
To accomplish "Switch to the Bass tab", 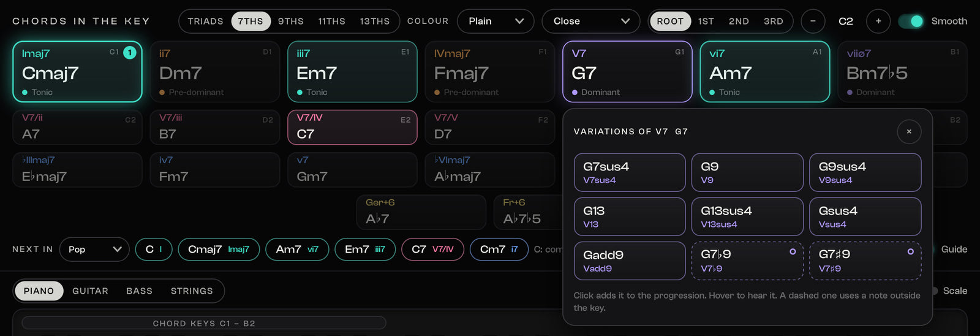I will coord(139,291).
